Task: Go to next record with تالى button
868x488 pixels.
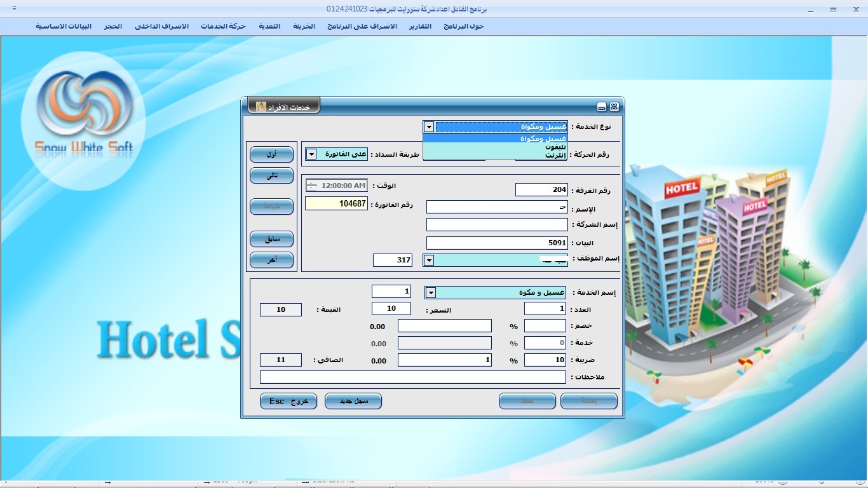Action: (x=271, y=175)
